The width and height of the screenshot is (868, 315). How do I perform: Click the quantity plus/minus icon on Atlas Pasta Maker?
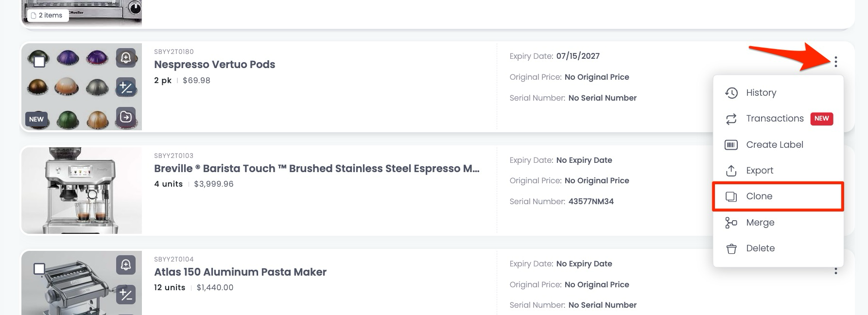click(x=126, y=295)
